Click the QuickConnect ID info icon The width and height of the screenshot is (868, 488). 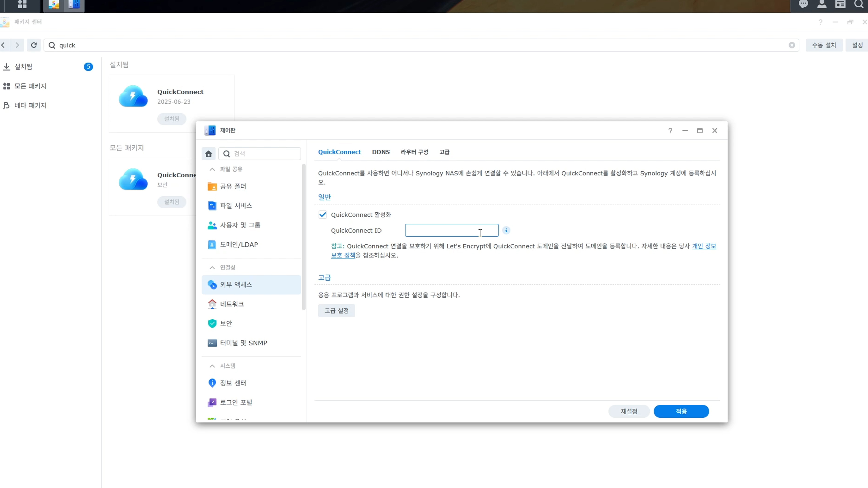click(x=506, y=230)
